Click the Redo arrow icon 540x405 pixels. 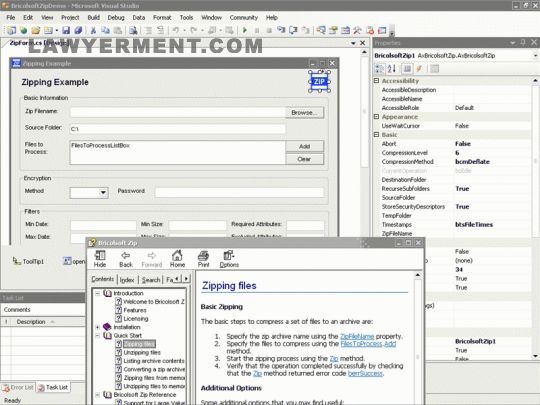(194, 30)
